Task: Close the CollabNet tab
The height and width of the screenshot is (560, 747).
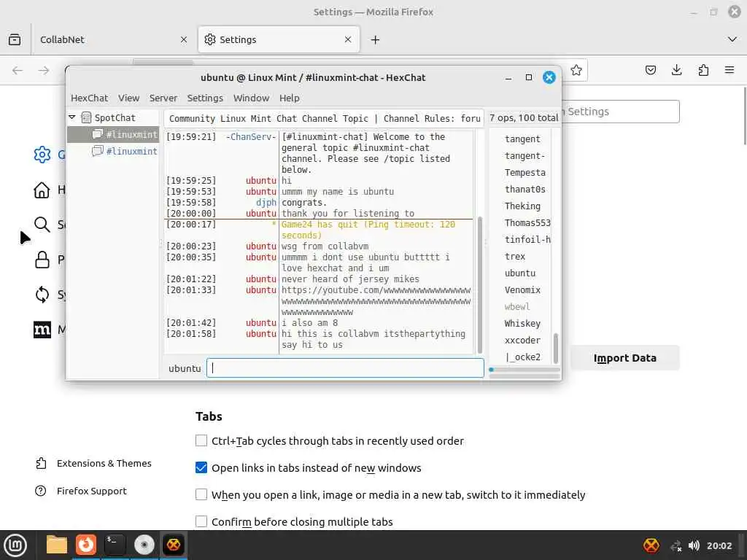Action: pyautogui.click(x=183, y=39)
